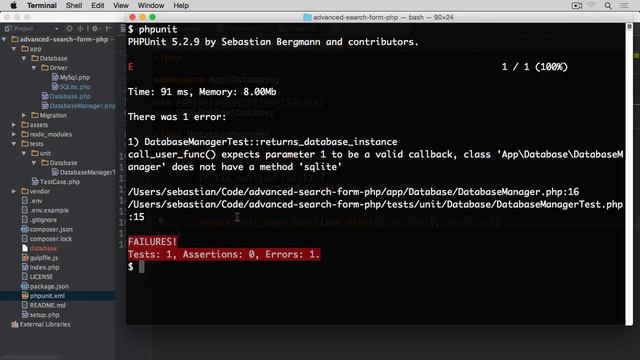Image resolution: width=640 pixels, height=360 pixels.
Task: Expand the Migration folder
Action: pos(24,116)
